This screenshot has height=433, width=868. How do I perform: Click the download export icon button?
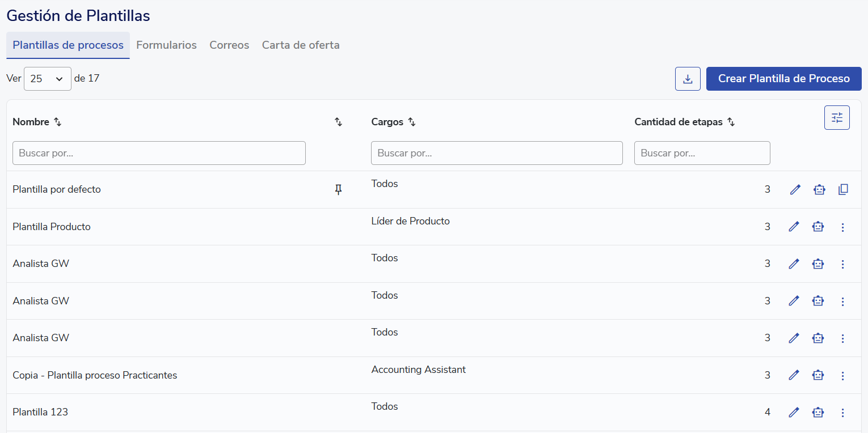tap(688, 79)
